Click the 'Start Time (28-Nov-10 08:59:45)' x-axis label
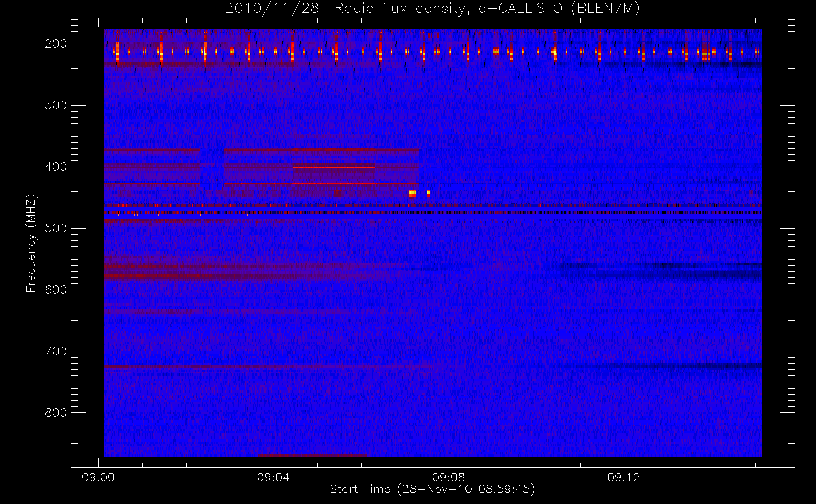Viewport: 816px width, 504px height. 432,489
